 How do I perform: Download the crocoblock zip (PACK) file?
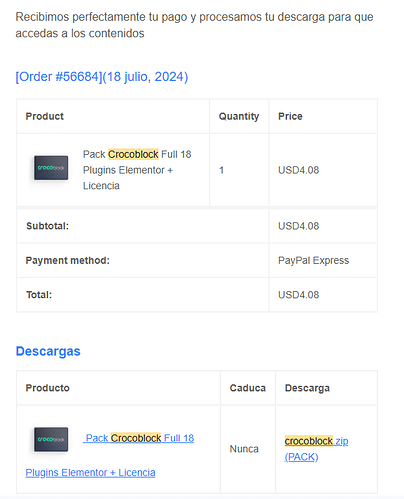[316, 449]
